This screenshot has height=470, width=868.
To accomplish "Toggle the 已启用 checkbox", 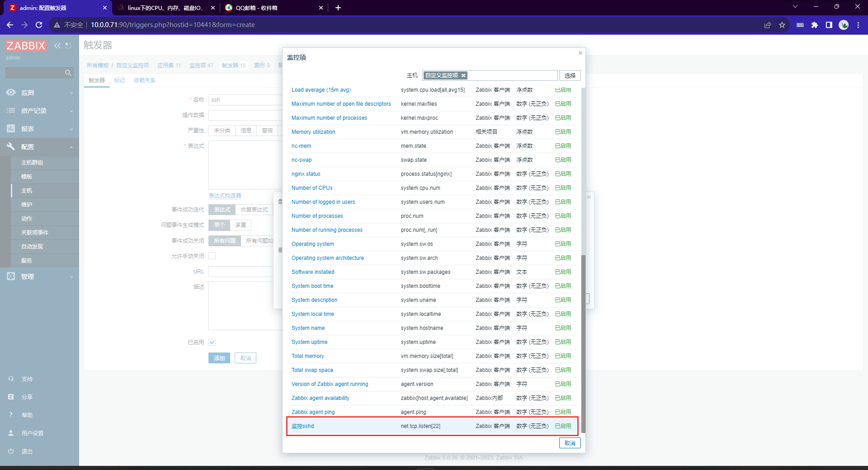I will [212, 342].
